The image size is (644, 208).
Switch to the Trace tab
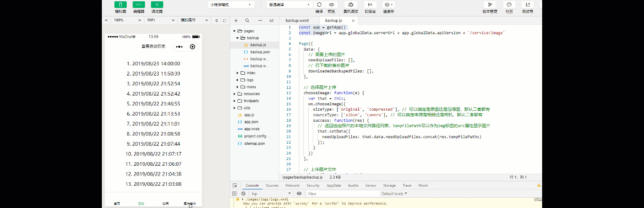[x=407, y=185]
